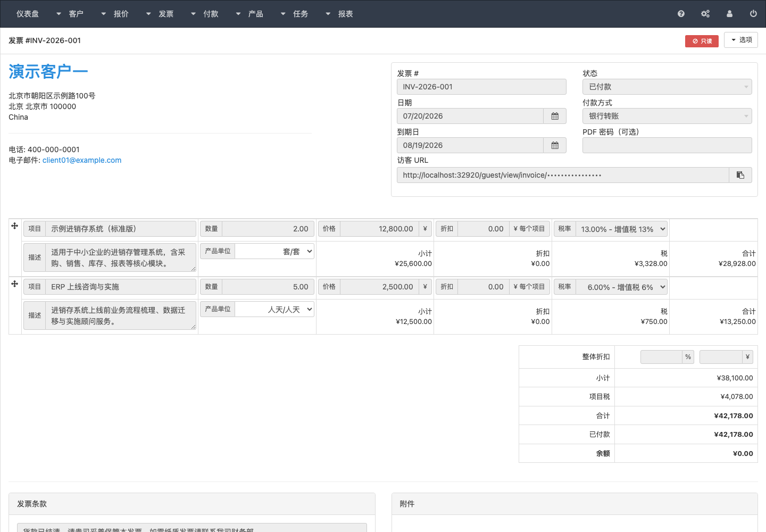
Task: Click the 余额 value ¥0.00
Action: point(743,454)
